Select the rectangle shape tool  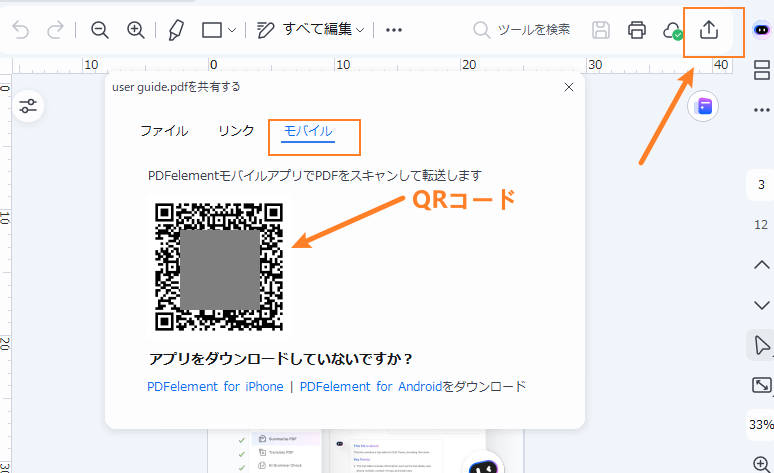click(x=212, y=30)
